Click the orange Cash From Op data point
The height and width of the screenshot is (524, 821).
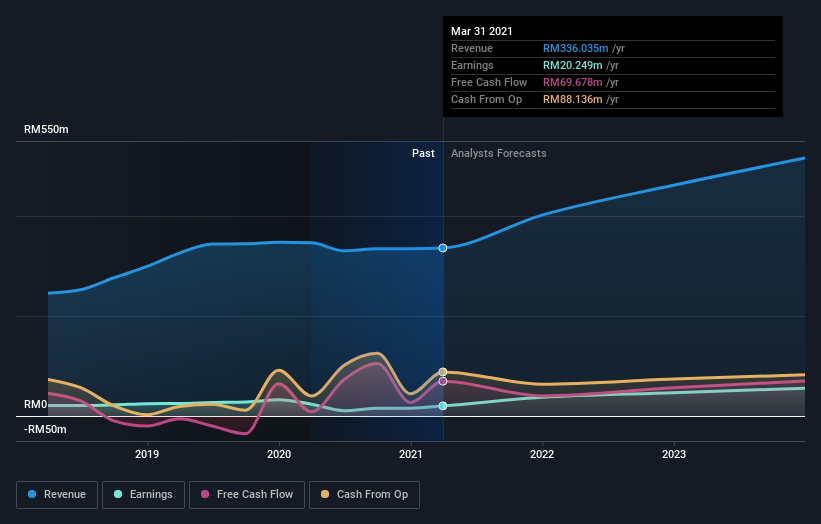pyautogui.click(x=443, y=372)
